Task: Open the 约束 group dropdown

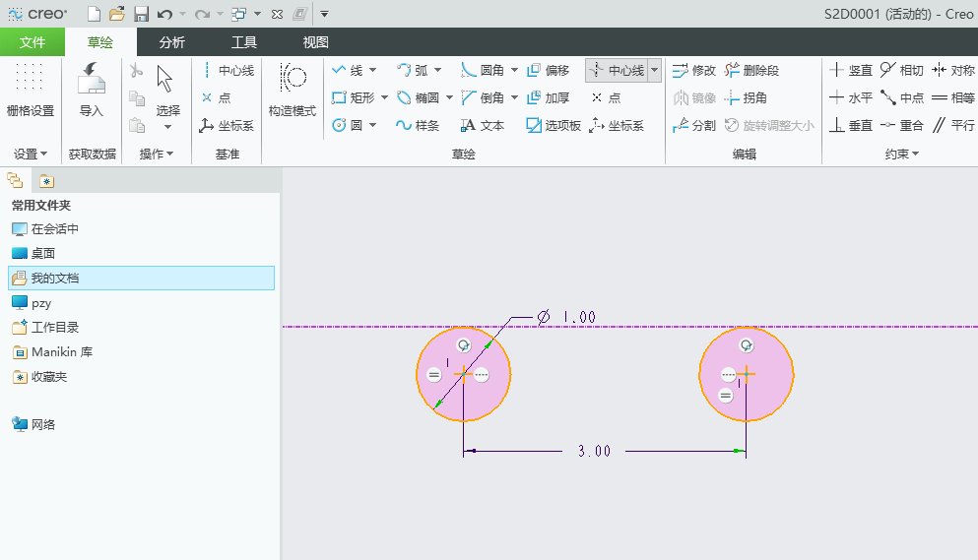Action: click(x=902, y=155)
